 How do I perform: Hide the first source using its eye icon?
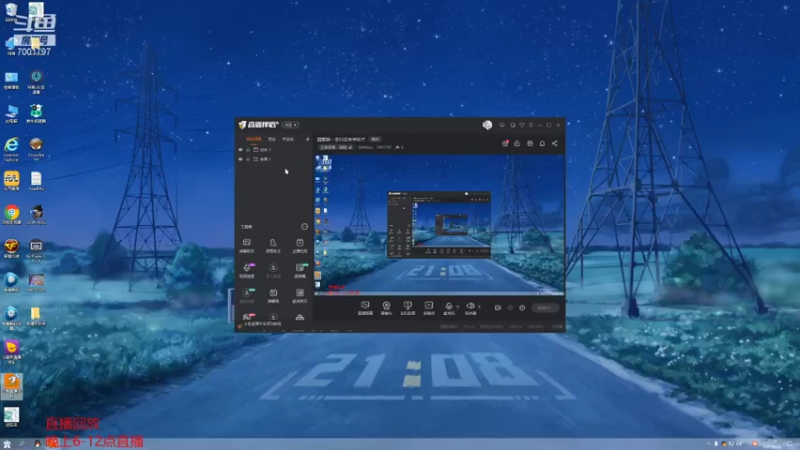[240, 150]
